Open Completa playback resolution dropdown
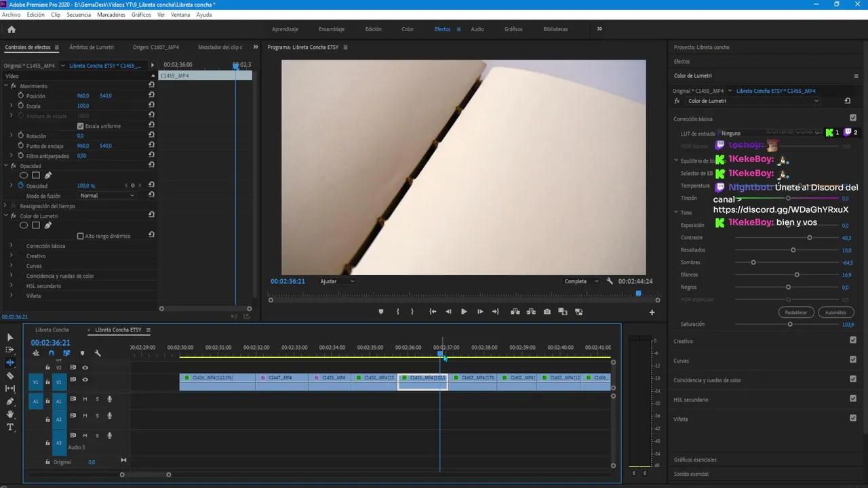This screenshot has height=488, width=868. click(x=581, y=281)
